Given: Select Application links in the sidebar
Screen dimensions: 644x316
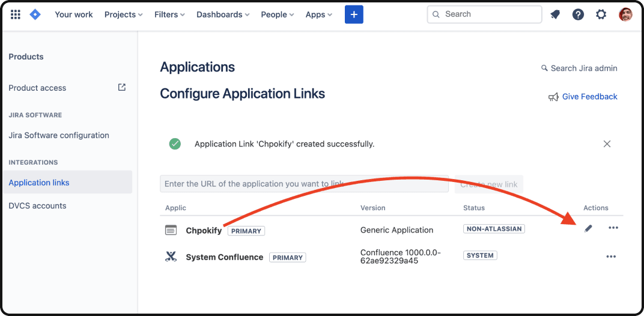Looking at the screenshot, I should [68, 182].
